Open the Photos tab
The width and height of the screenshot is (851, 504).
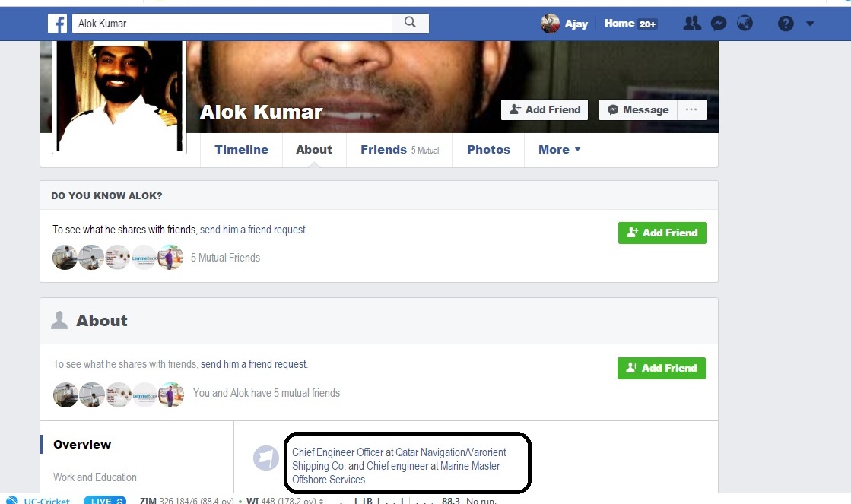coord(488,149)
